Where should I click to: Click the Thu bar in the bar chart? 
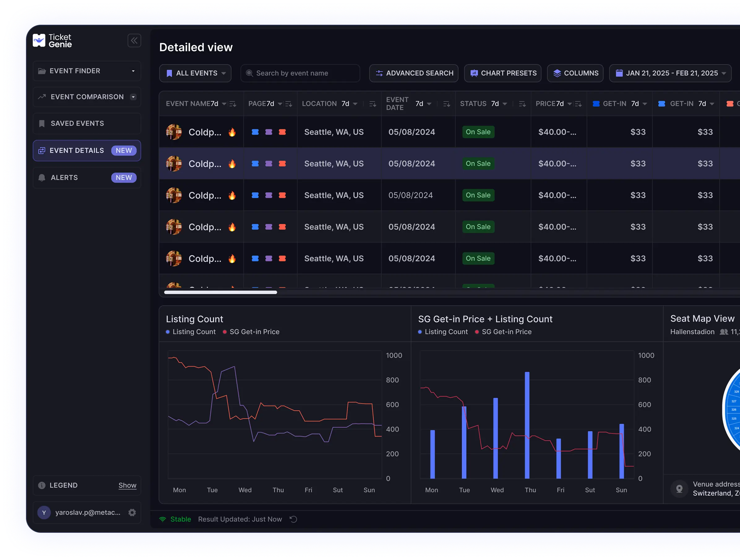527,425
